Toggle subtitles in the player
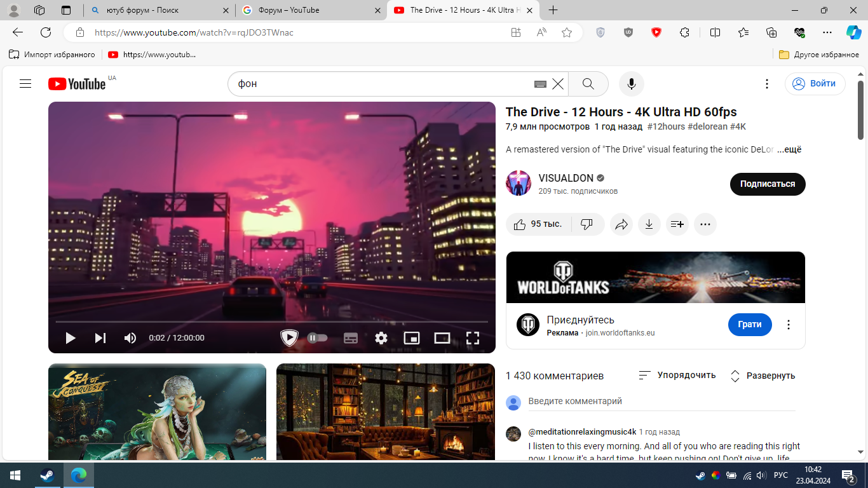Screen dimensions: 868x488 click(x=351, y=338)
